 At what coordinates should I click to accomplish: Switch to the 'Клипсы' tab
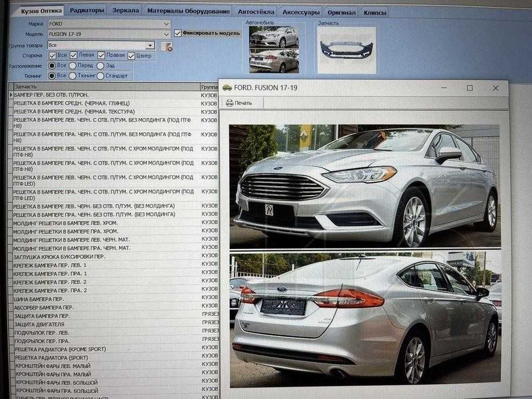(x=375, y=13)
